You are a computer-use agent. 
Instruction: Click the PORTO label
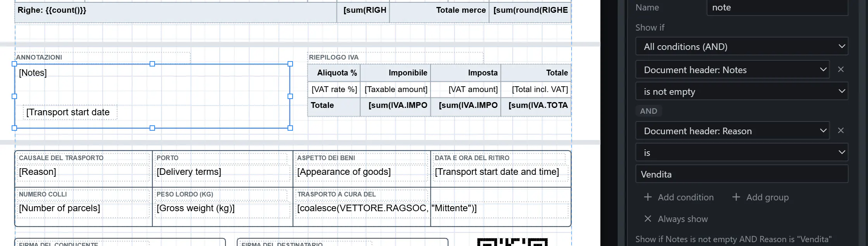click(167, 158)
